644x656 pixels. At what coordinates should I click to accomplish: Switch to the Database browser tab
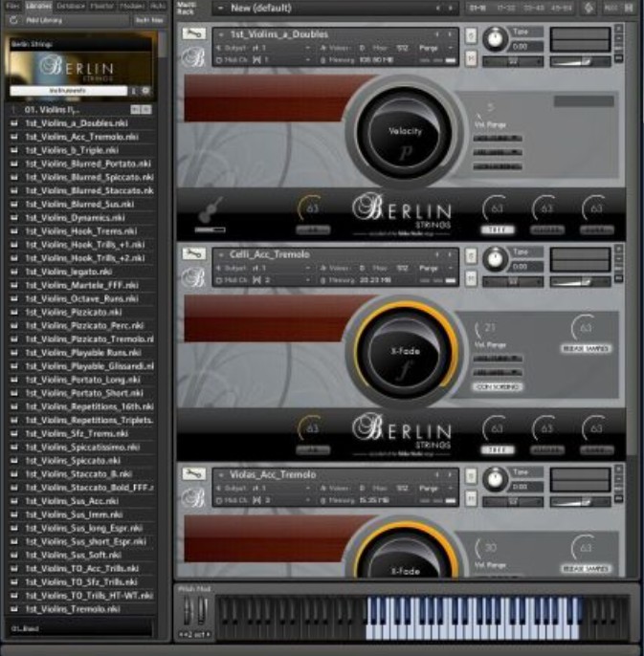71,6
